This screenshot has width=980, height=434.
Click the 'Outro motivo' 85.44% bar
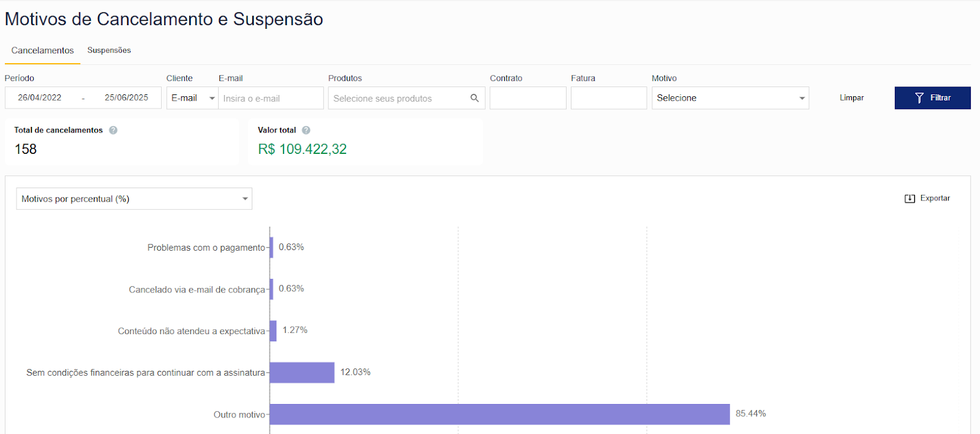pyautogui.click(x=500, y=414)
